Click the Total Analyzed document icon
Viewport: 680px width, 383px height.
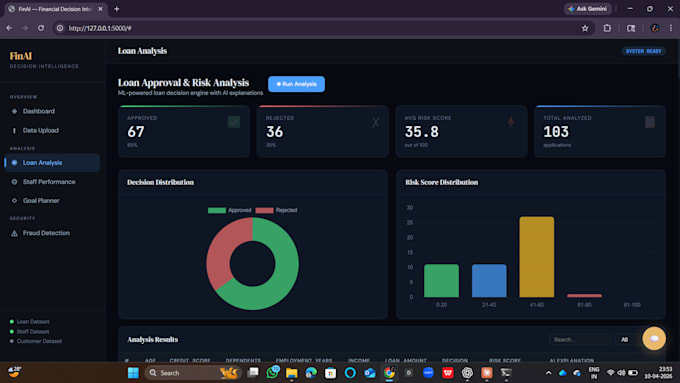650,122
